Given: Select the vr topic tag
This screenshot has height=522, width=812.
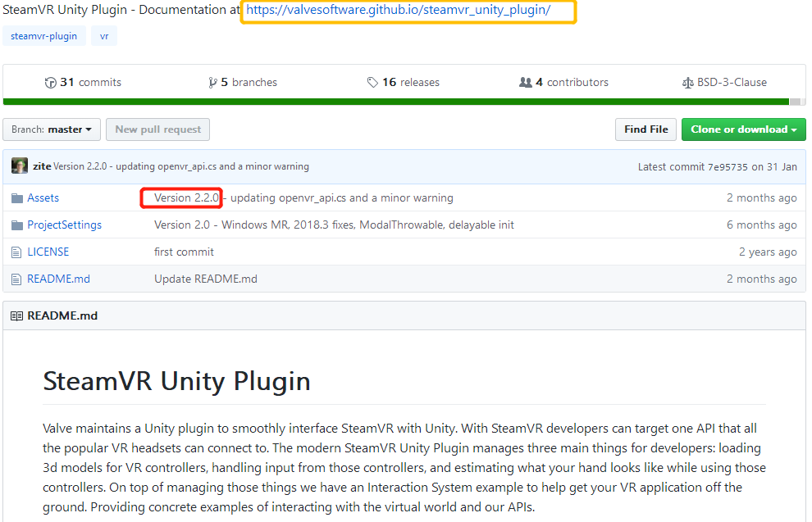Looking at the screenshot, I should [x=104, y=36].
